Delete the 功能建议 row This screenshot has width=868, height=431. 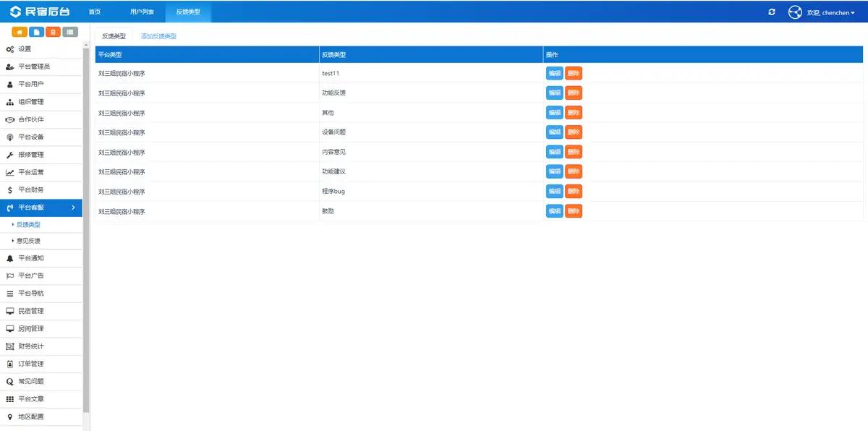click(574, 171)
